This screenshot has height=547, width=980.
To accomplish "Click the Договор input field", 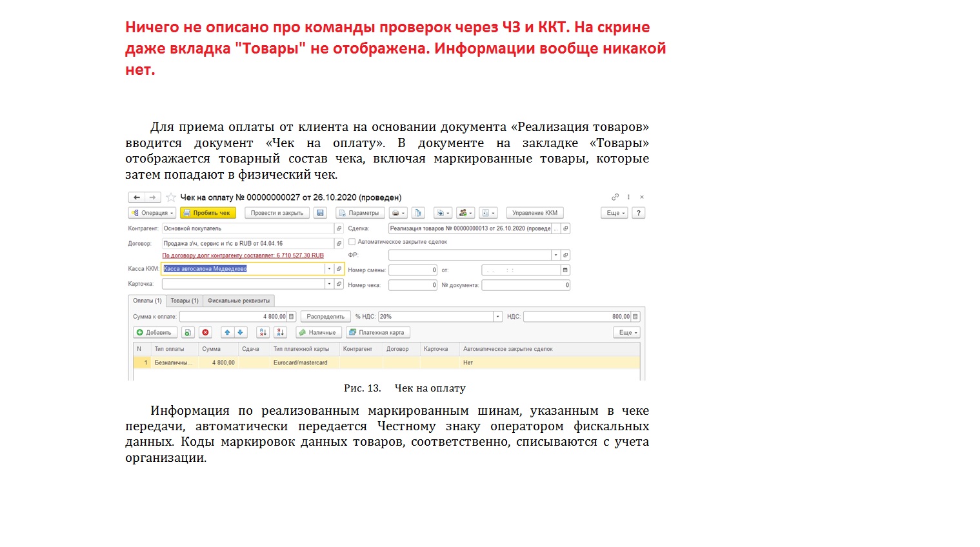I will pyautogui.click(x=248, y=243).
